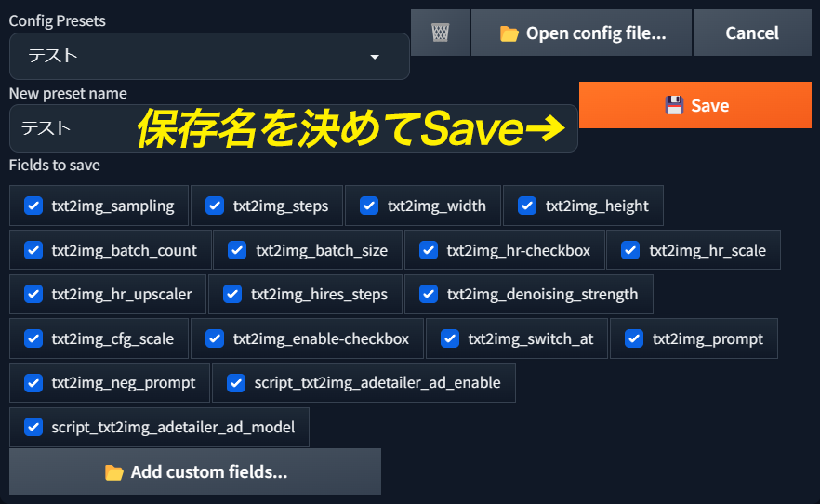Toggle txt2img_height checkbox
This screenshot has height=504, width=820.
(527, 206)
